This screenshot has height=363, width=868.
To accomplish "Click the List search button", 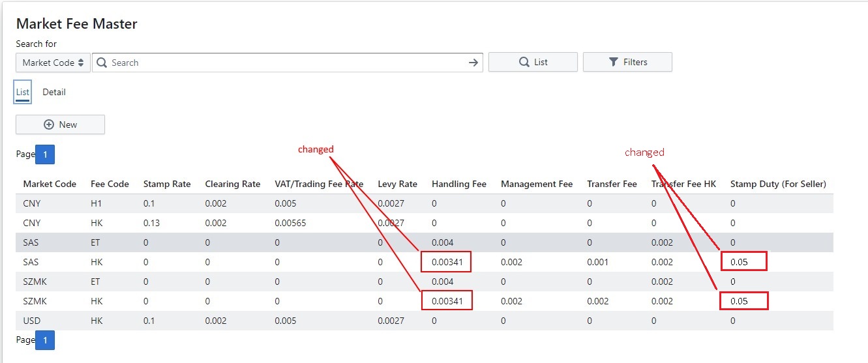I will tap(533, 63).
